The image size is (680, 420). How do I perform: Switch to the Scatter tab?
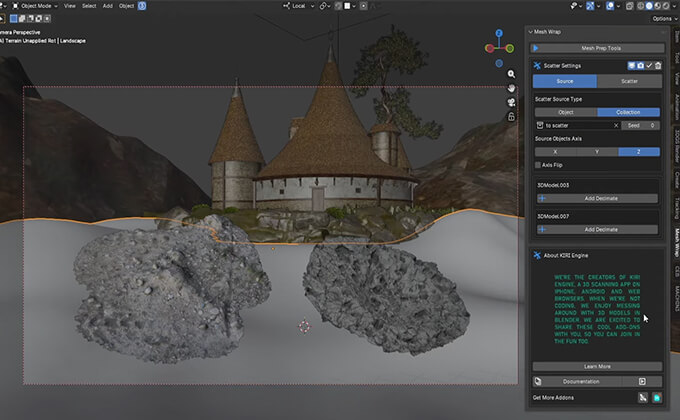pyautogui.click(x=629, y=81)
